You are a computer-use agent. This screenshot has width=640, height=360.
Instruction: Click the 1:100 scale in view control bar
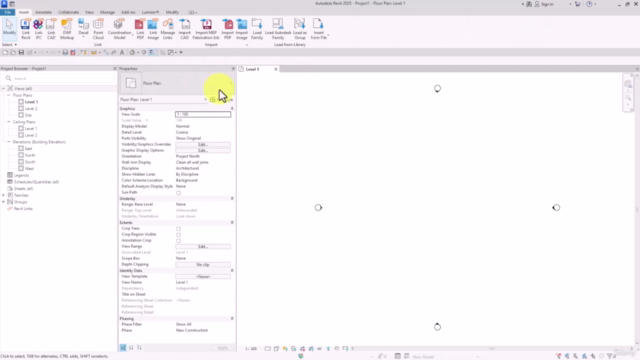click(251, 349)
